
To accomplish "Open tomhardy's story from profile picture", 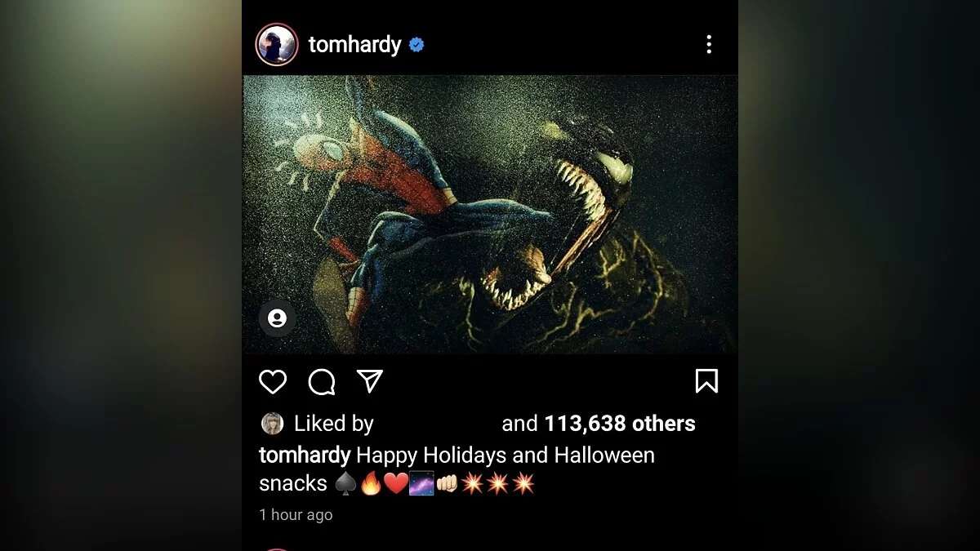I will tap(277, 44).
